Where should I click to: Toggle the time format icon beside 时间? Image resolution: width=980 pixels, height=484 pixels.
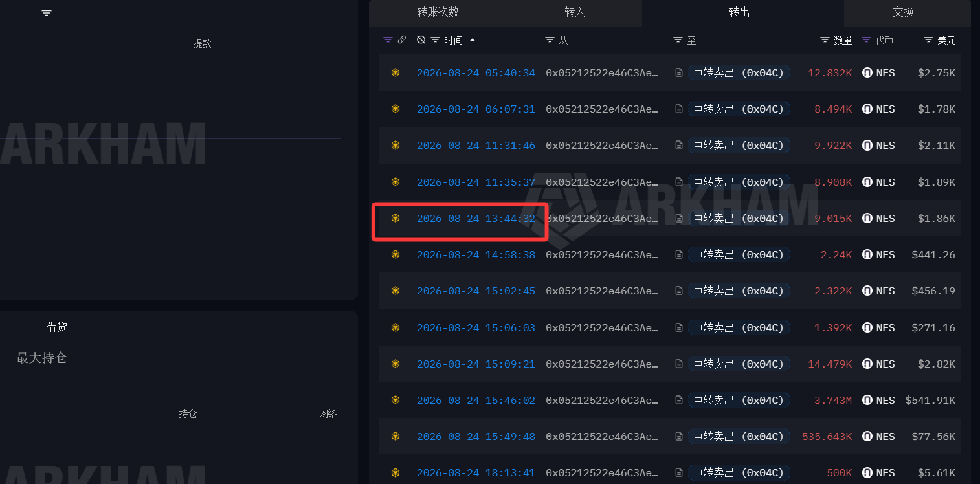[421, 40]
